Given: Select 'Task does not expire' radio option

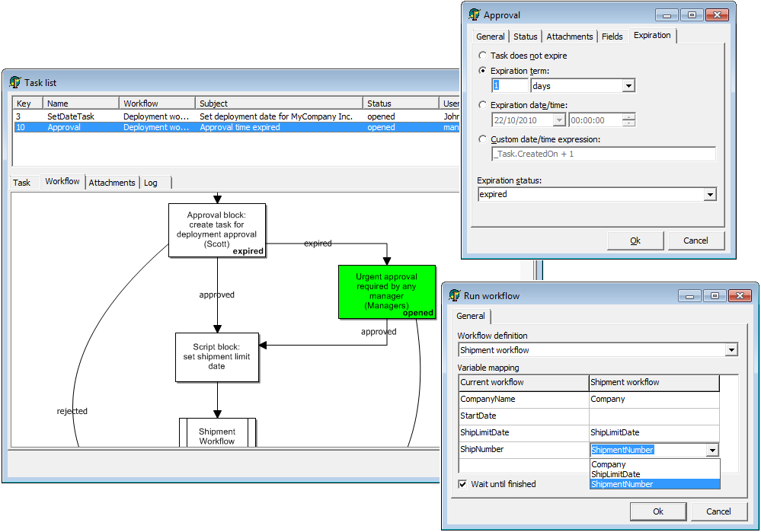Looking at the screenshot, I should click(483, 56).
